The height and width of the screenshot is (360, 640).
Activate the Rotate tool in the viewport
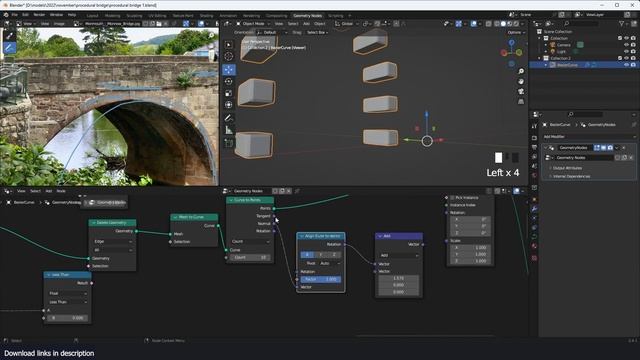(x=229, y=81)
